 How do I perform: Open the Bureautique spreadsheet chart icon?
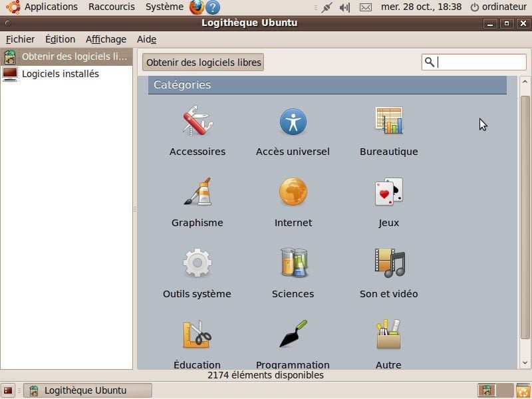pos(389,120)
